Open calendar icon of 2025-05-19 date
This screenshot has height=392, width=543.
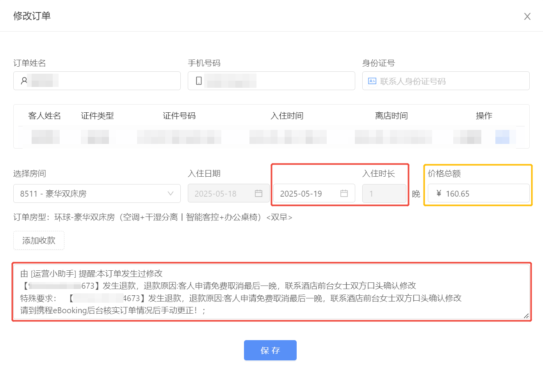pos(344,193)
